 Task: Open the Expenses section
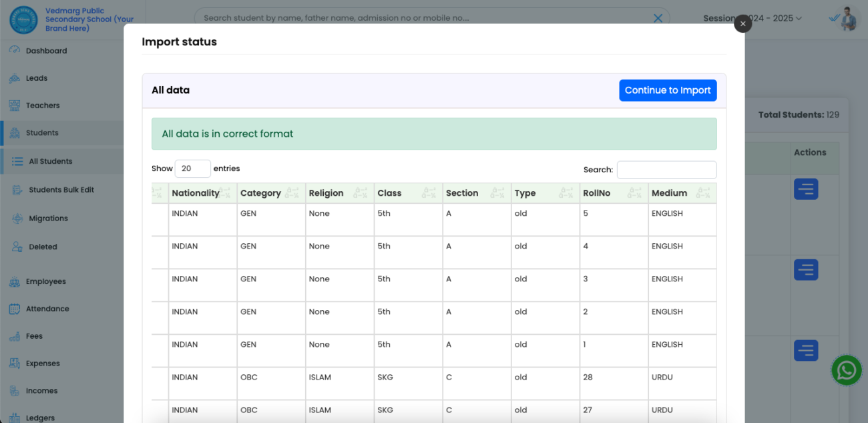(x=43, y=363)
